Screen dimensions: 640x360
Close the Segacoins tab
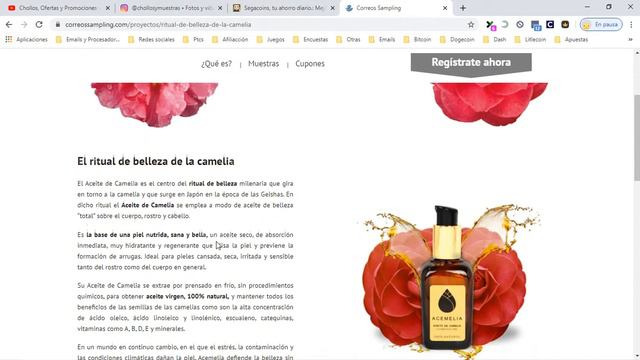(x=333, y=8)
